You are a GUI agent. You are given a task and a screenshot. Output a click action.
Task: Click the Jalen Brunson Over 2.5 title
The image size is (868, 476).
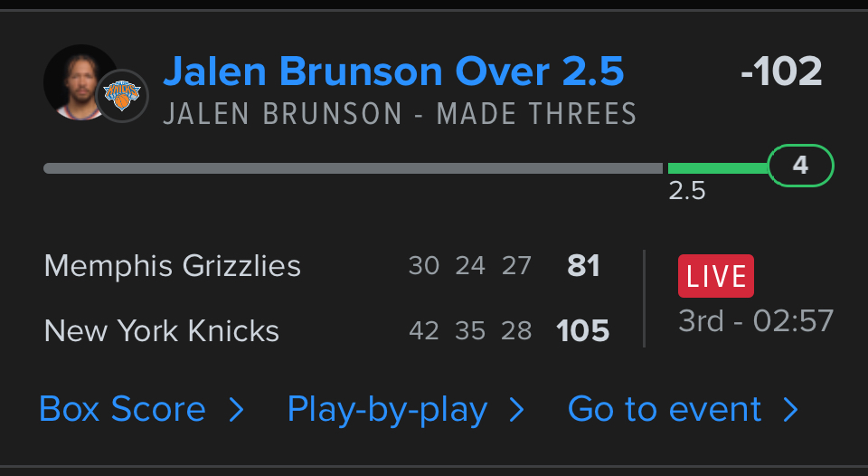[393, 71]
